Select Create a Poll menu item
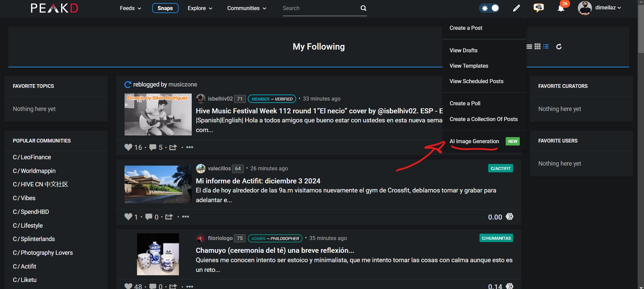Image resolution: width=644 pixels, height=289 pixels. (465, 103)
